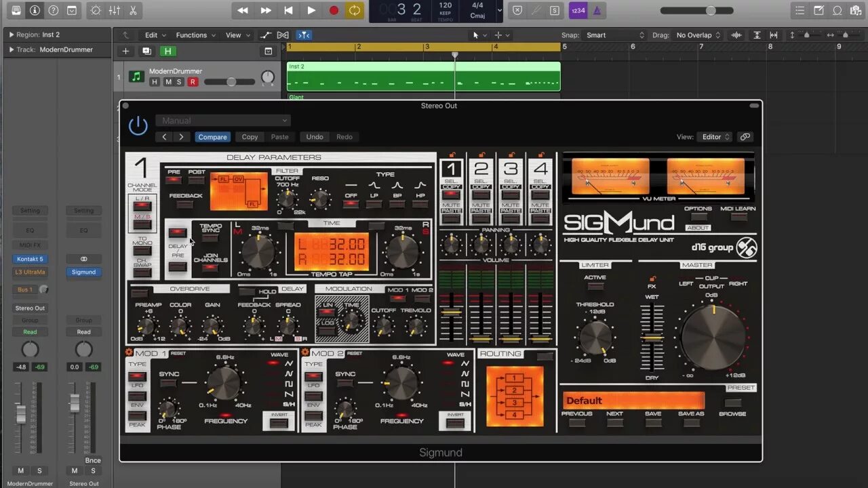This screenshot has width=868, height=488.
Task: Toggle JOIN CHANNELS button
Action: tap(210, 268)
